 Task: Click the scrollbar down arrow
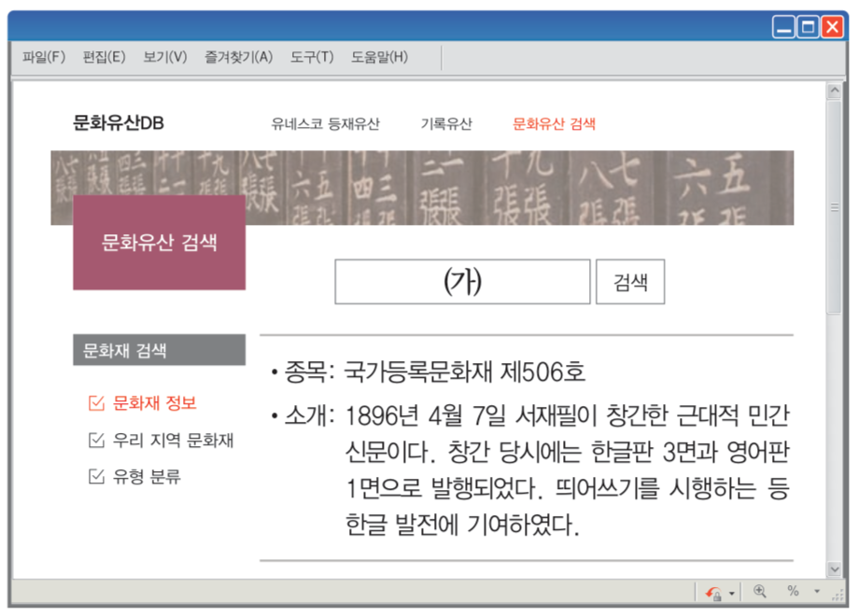point(836,568)
